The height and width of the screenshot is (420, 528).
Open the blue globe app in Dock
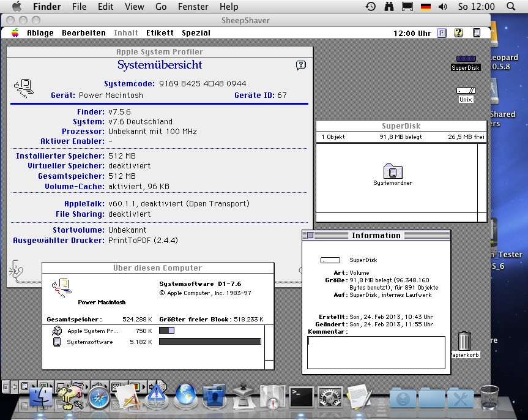pos(185,396)
